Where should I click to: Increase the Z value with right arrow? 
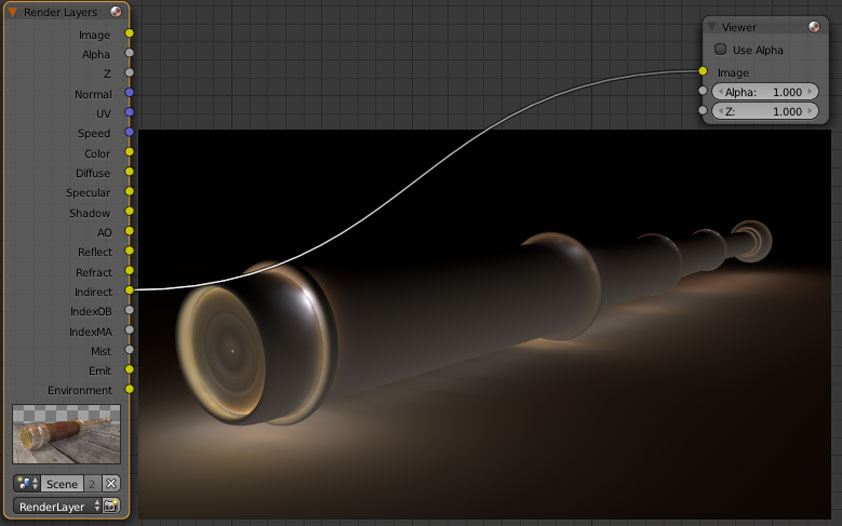(x=811, y=111)
